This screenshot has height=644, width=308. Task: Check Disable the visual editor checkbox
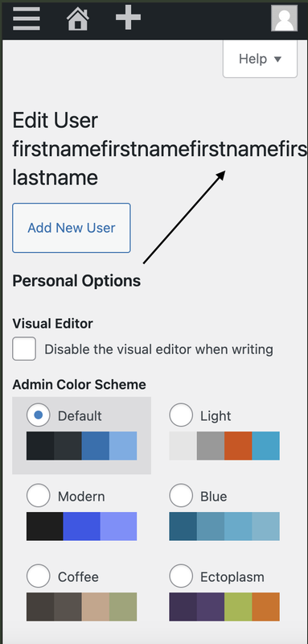pyautogui.click(x=24, y=349)
